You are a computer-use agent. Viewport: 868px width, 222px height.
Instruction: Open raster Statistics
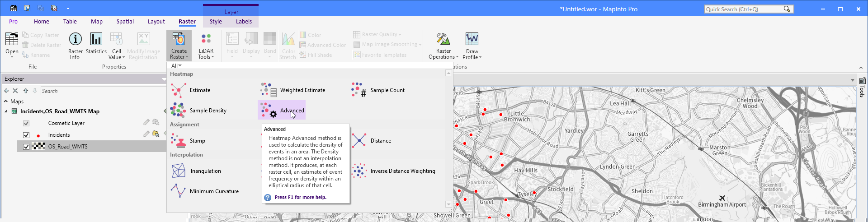[x=96, y=43]
